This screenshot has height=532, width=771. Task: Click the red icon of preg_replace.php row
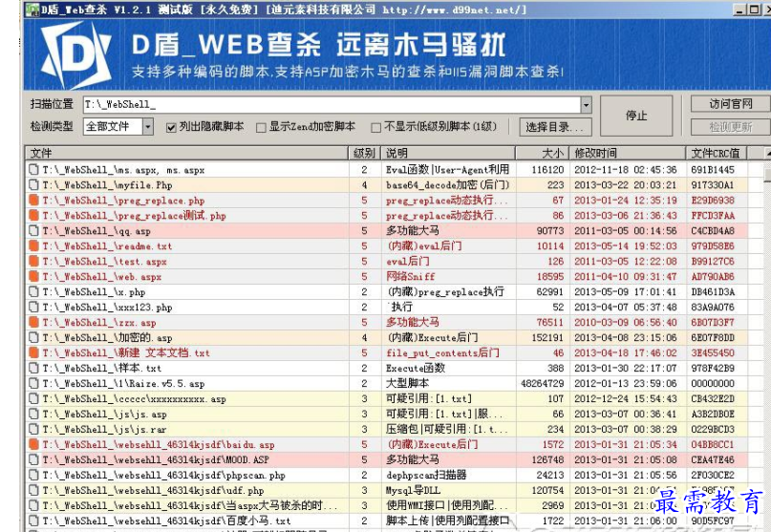(x=33, y=201)
